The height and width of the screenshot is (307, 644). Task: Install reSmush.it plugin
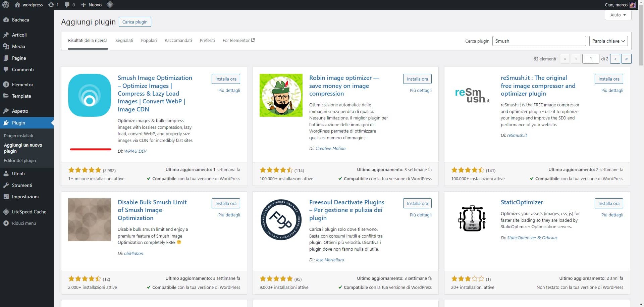point(609,79)
